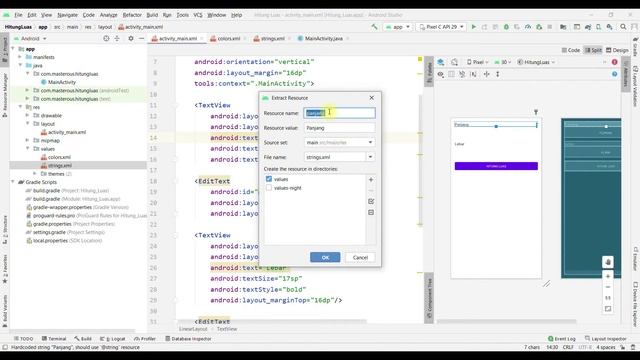
Task: Click the locate target icon in Project panel
Action: coord(106,38)
